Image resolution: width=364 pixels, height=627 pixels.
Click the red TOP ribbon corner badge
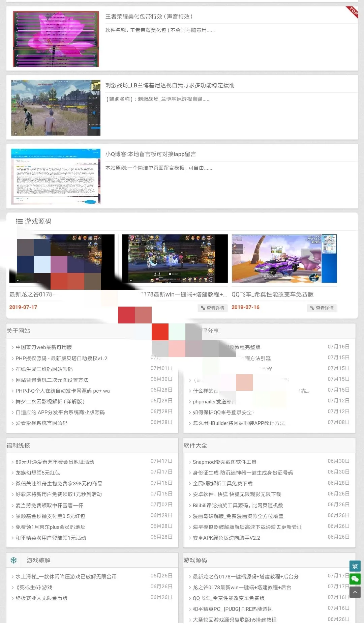352,12
